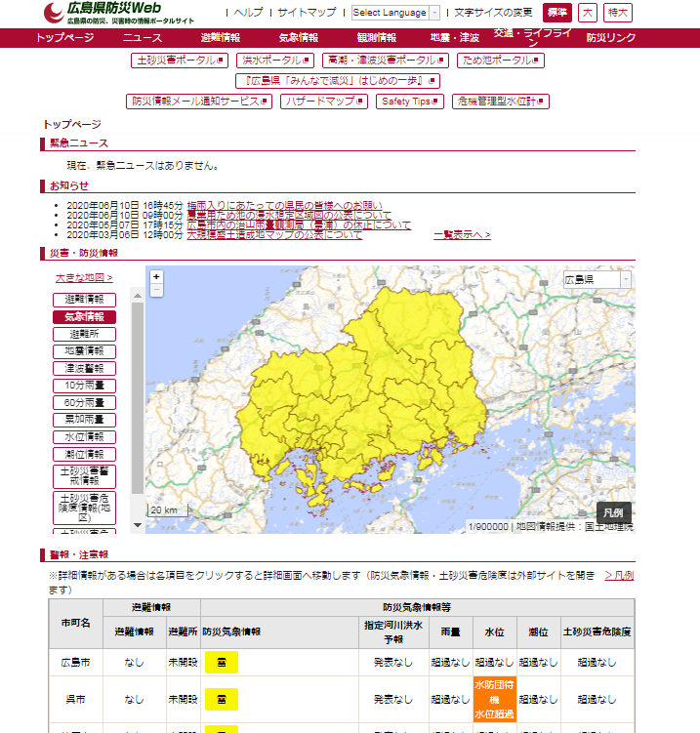Click the yellow warning icon for 広島市
This screenshot has height=733, width=700.
[222, 663]
